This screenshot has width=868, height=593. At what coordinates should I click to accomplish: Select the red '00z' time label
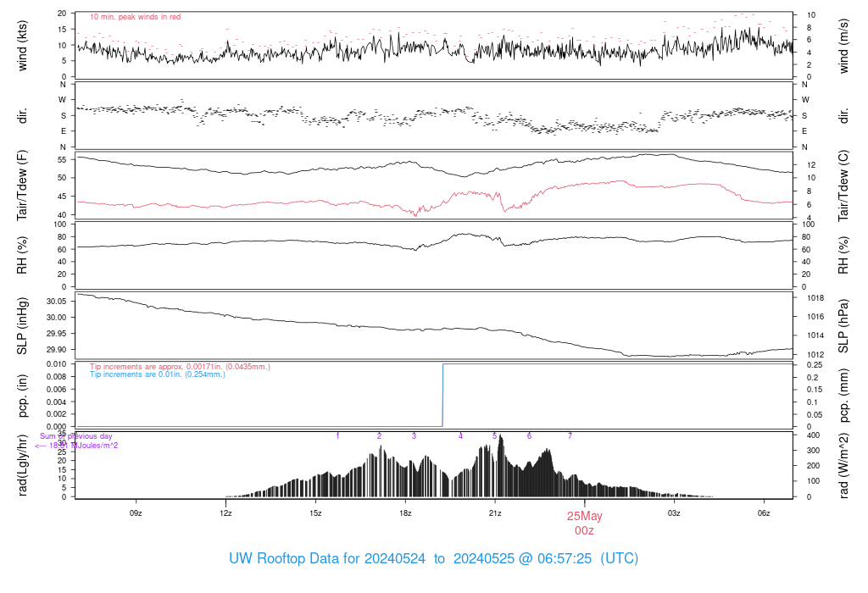tap(585, 530)
